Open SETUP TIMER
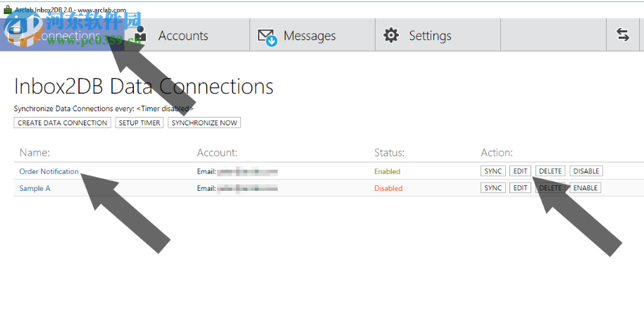644x319 pixels. coord(140,123)
